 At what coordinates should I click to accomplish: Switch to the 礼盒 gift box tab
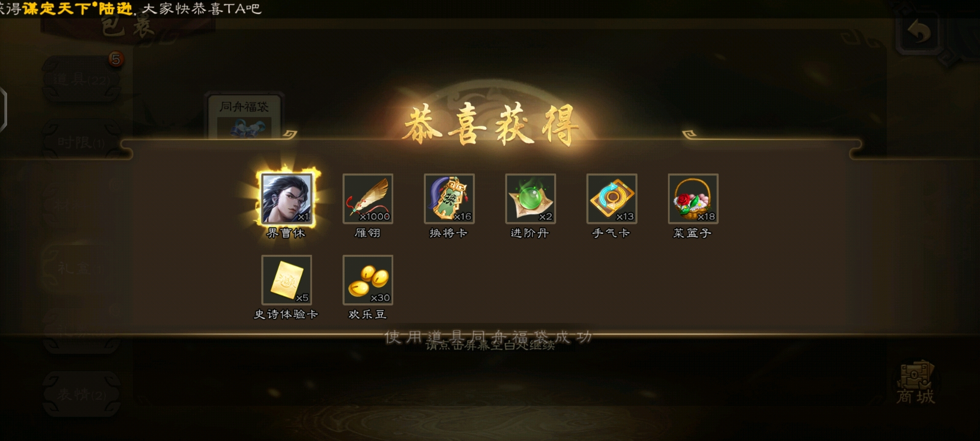[x=82, y=268]
